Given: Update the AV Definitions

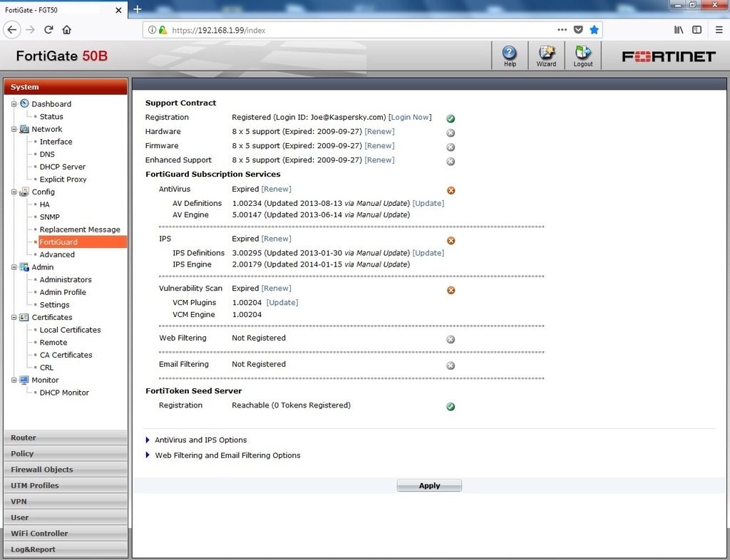Looking at the screenshot, I should pos(428,203).
